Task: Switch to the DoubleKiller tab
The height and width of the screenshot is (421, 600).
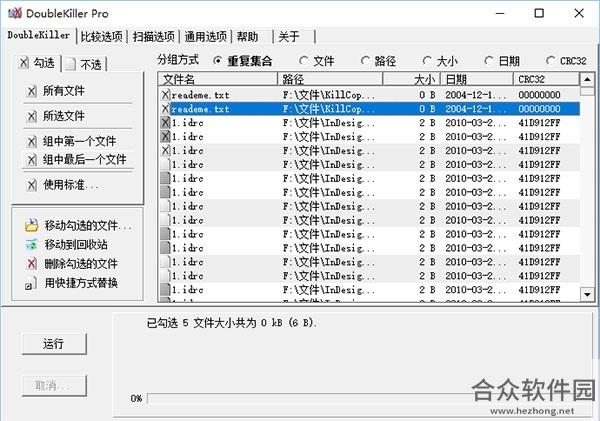Action: pos(39,36)
